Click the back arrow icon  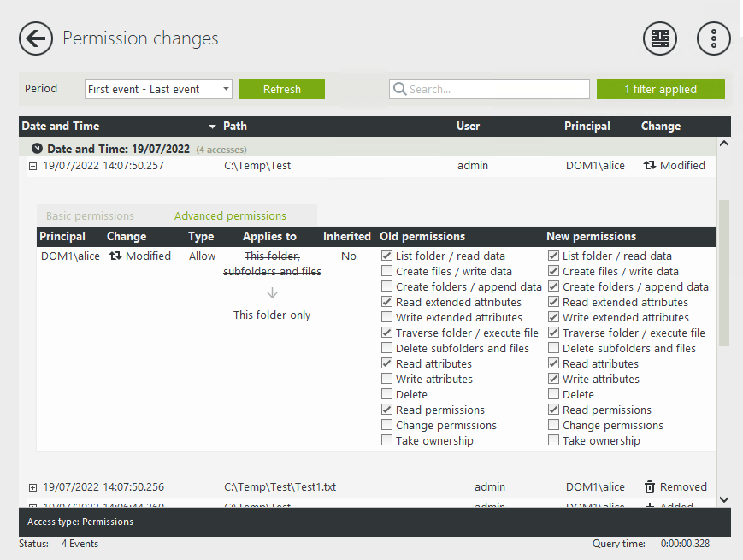coord(36,38)
